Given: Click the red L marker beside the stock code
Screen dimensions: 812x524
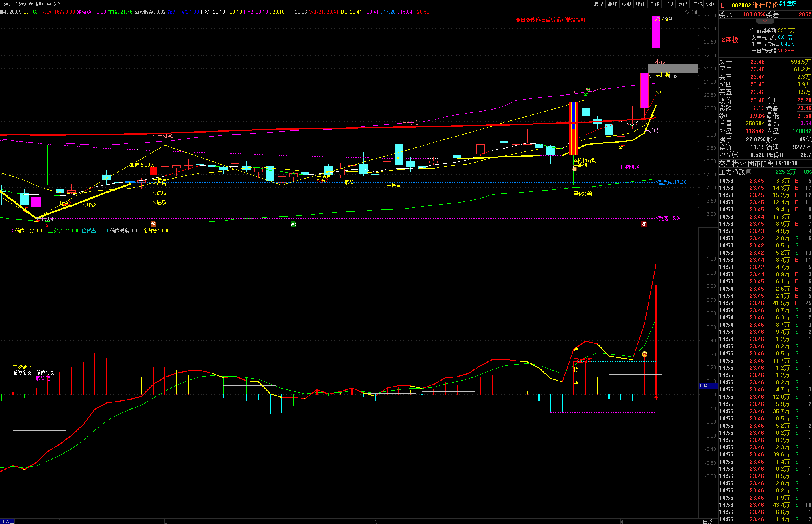Looking at the screenshot, I should click(x=722, y=5).
